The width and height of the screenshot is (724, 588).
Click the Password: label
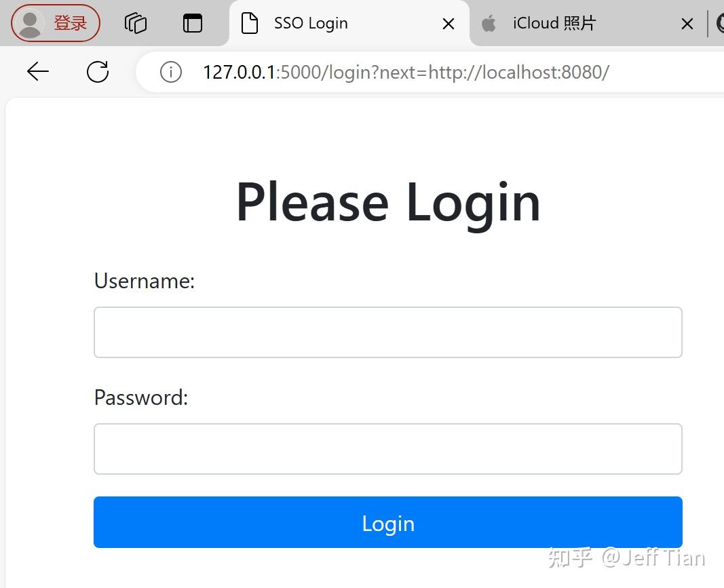(x=141, y=397)
